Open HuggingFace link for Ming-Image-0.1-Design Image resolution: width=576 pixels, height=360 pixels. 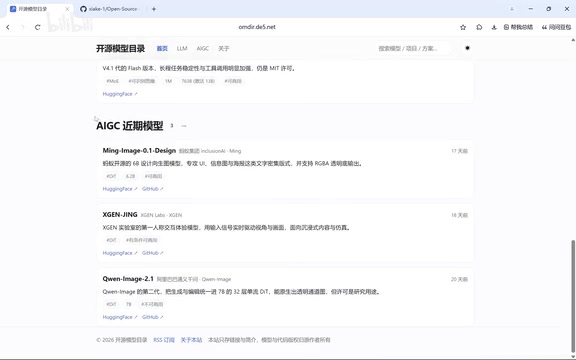120,189
